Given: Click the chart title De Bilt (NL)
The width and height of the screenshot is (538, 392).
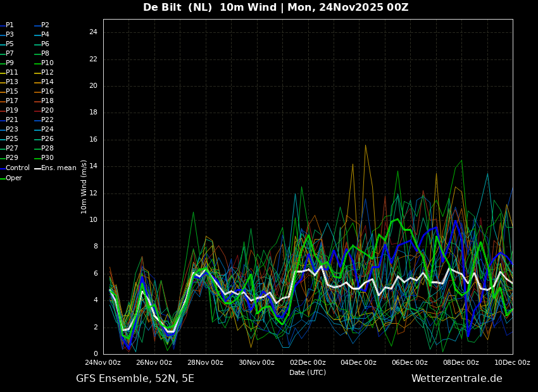Looking at the screenshot, I should click(x=177, y=7).
